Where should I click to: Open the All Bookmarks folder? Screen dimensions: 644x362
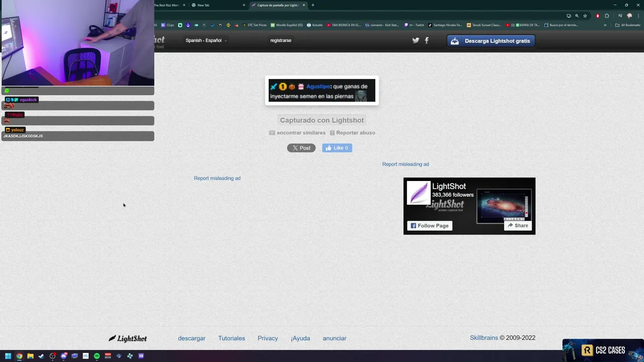click(x=628, y=25)
